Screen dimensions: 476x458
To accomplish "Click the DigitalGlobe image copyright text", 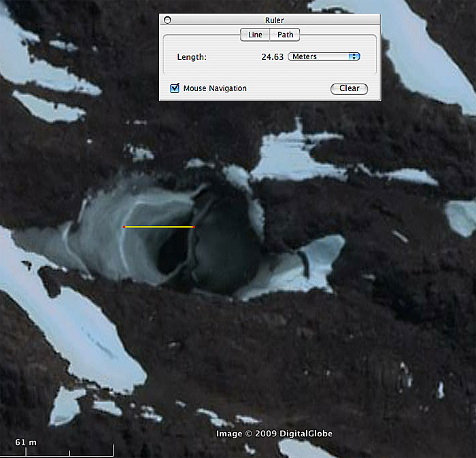I will pos(274,434).
